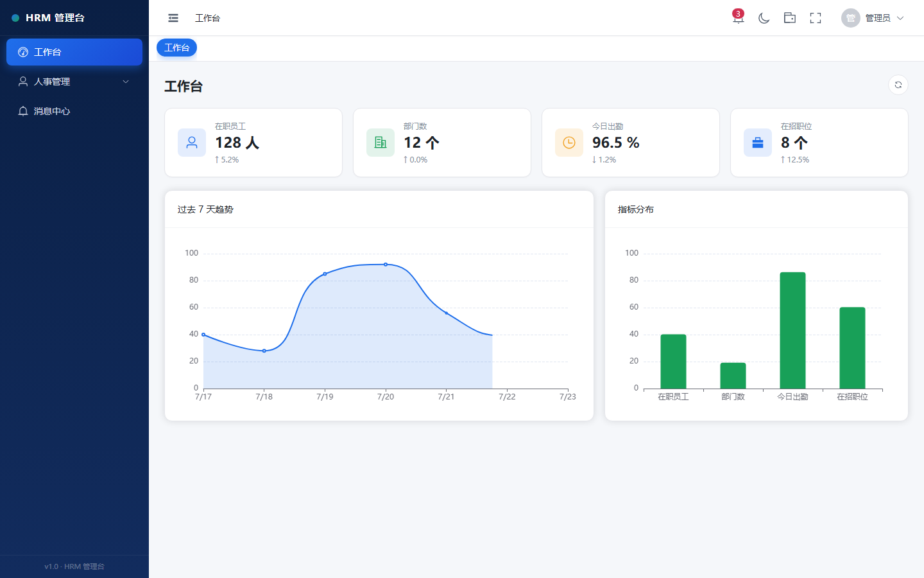Image resolution: width=924 pixels, height=578 pixels.
Task: Click the ↑ 12.5% change indicator
Action: coord(795,160)
